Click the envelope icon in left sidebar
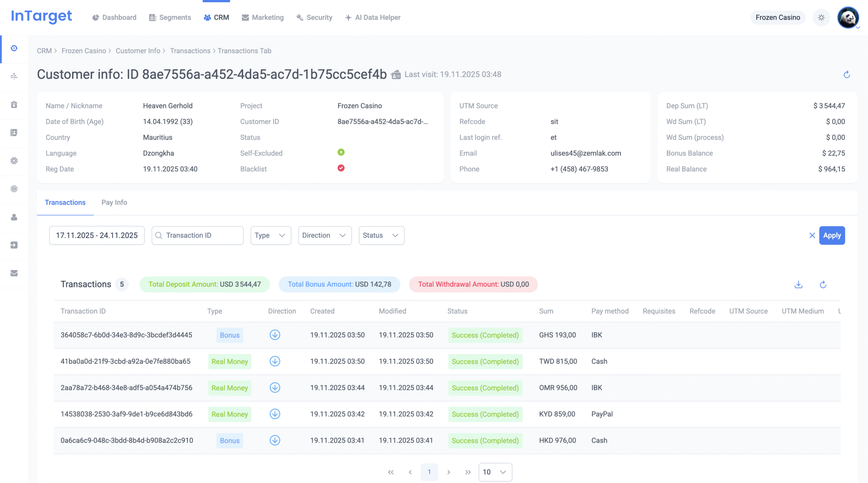This screenshot has height=483, width=868. [x=14, y=273]
